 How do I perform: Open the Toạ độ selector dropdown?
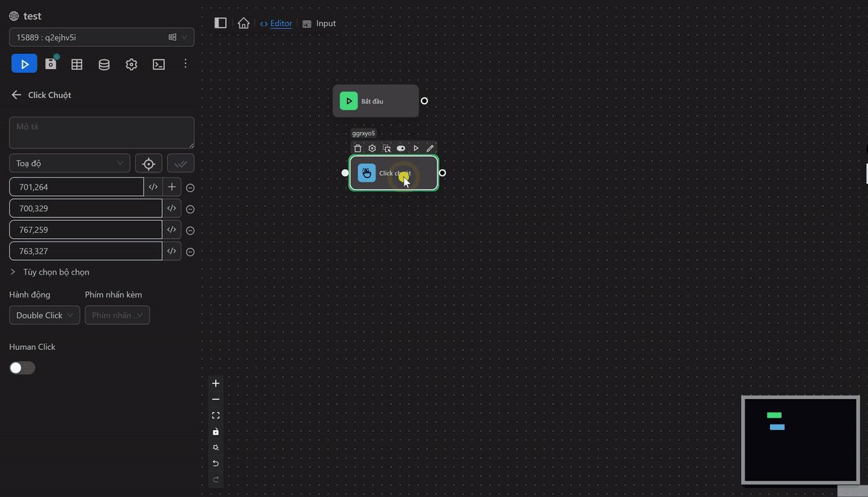click(x=70, y=164)
